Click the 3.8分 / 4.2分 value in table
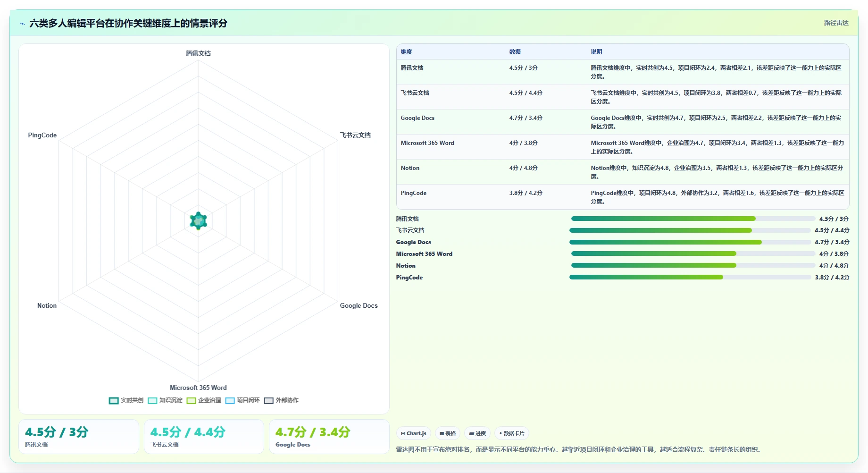This screenshot has height=473, width=868. (x=526, y=193)
